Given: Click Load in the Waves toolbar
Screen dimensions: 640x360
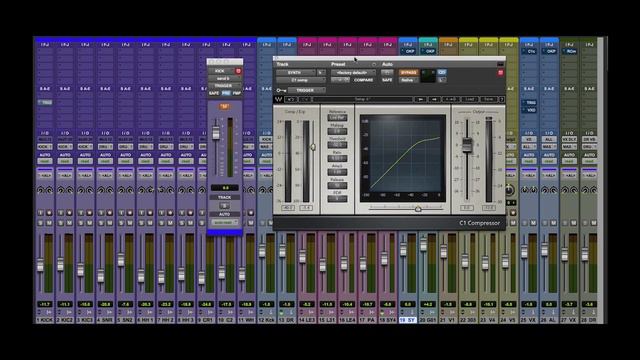Looking at the screenshot, I should pyautogui.click(x=469, y=99).
